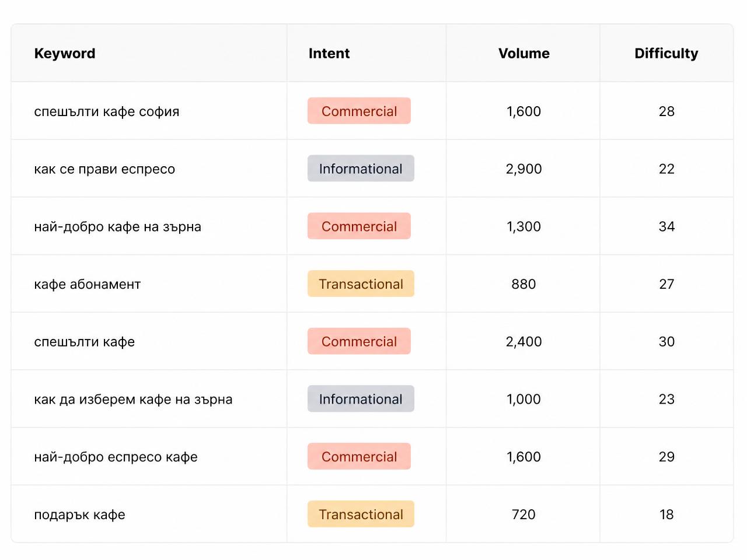
Task: Click the Volume column header
Action: tap(523, 53)
